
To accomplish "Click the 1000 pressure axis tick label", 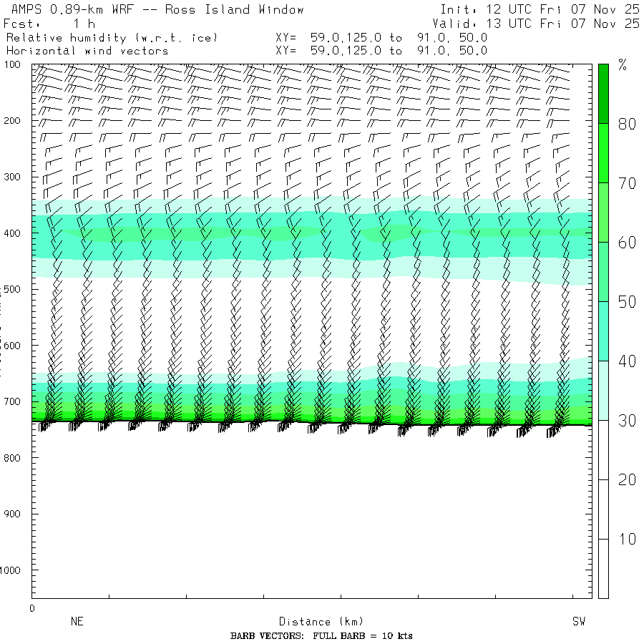I will (16, 570).
